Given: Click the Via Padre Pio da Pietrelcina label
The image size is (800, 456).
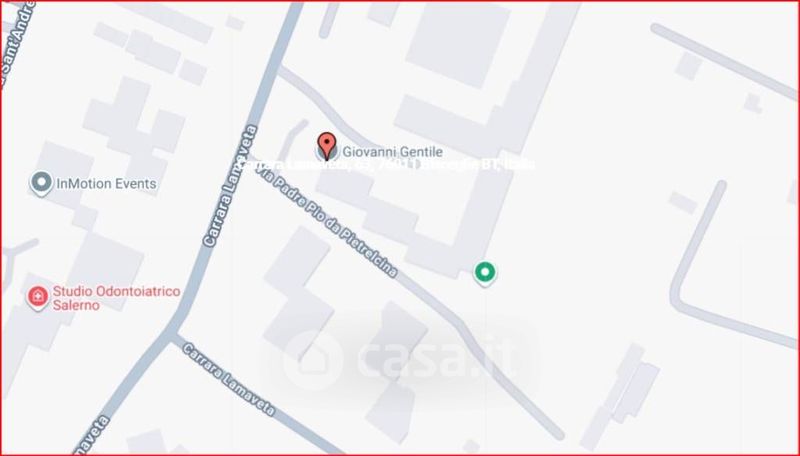Looking at the screenshot, I should click(x=327, y=223).
